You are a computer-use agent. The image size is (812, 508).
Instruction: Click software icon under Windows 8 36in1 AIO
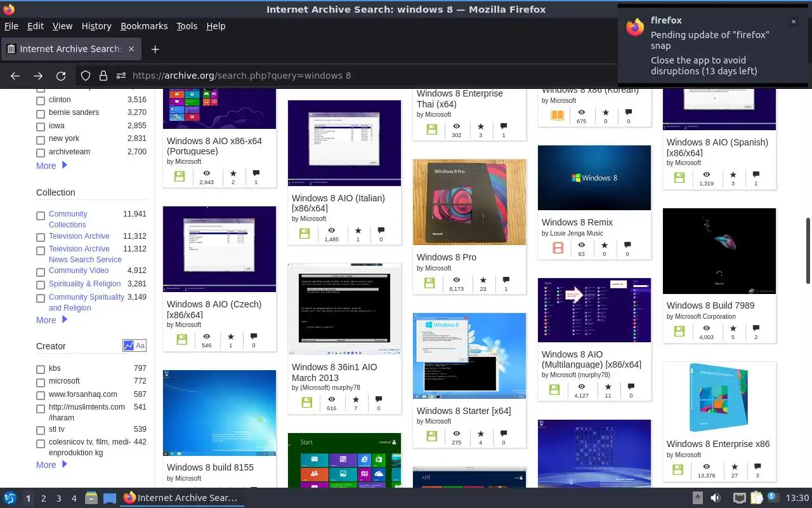click(x=306, y=403)
